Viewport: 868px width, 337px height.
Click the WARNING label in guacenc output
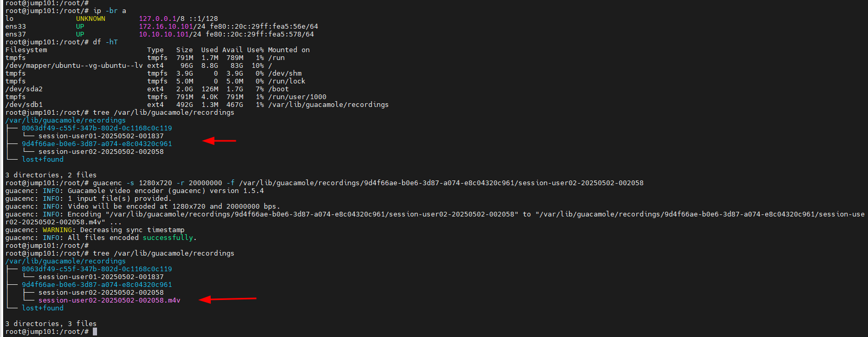tap(57, 230)
